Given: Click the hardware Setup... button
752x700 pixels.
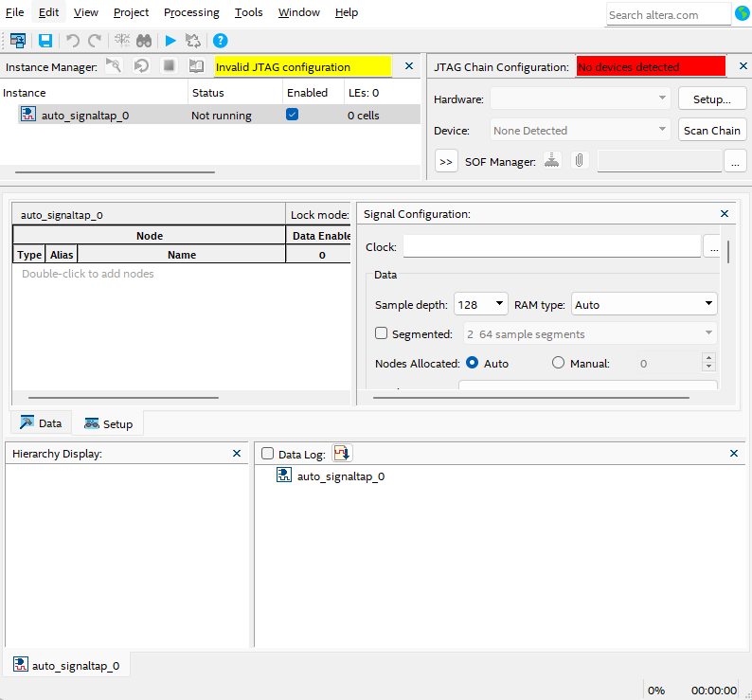Looking at the screenshot, I should [711, 99].
